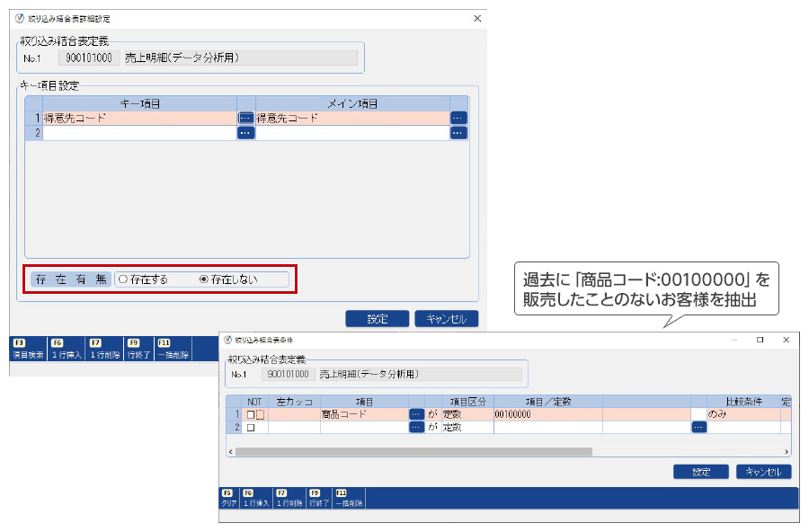Click the F3 項目検索 function key
The image size is (809, 532).
tap(27, 350)
